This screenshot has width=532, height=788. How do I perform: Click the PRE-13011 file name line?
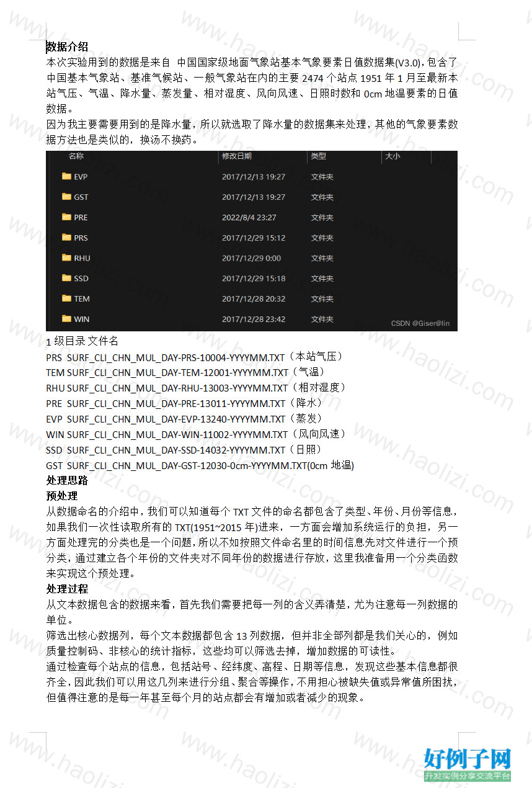pos(185,403)
